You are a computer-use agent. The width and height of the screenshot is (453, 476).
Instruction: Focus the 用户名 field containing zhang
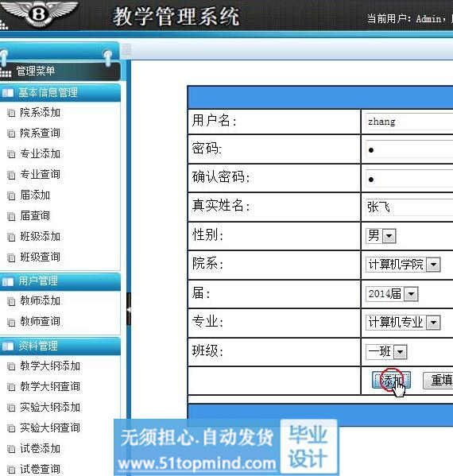tap(409, 122)
